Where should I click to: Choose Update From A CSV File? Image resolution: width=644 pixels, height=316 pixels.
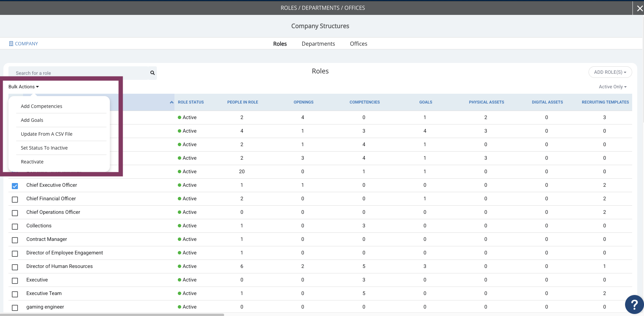[47, 134]
